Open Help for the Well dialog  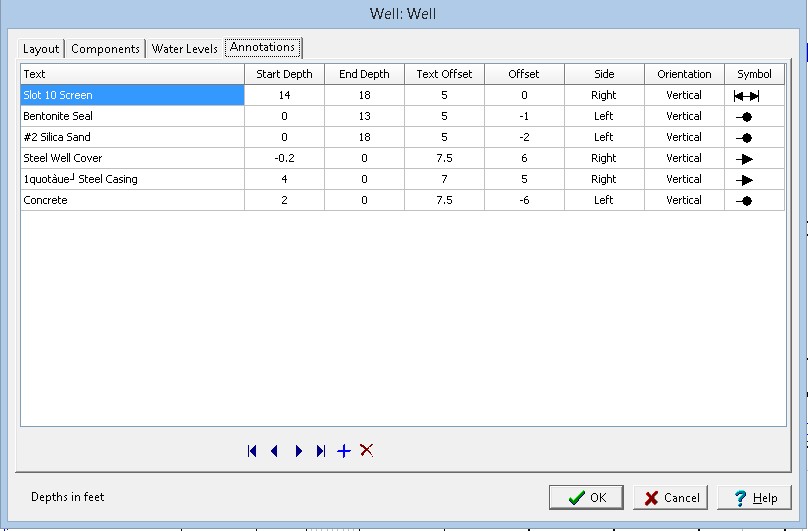tap(756, 498)
